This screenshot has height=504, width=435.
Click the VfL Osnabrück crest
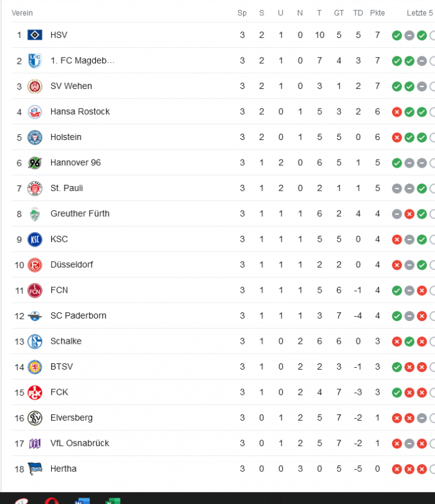pyautogui.click(x=35, y=443)
